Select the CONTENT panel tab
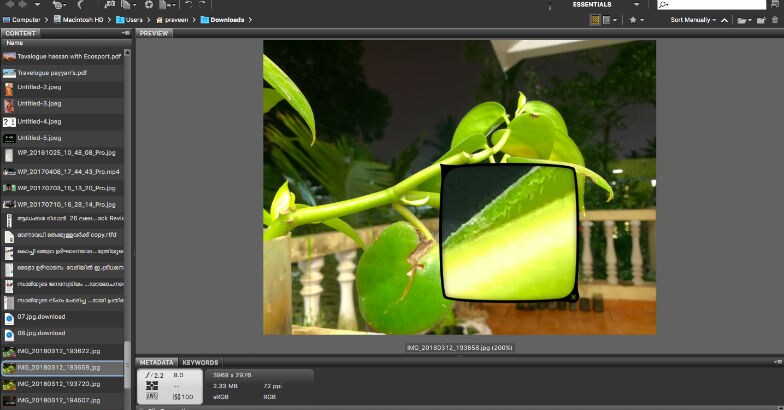This screenshot has height=410, width=784. pyautogui.click(x=20, y=33)
